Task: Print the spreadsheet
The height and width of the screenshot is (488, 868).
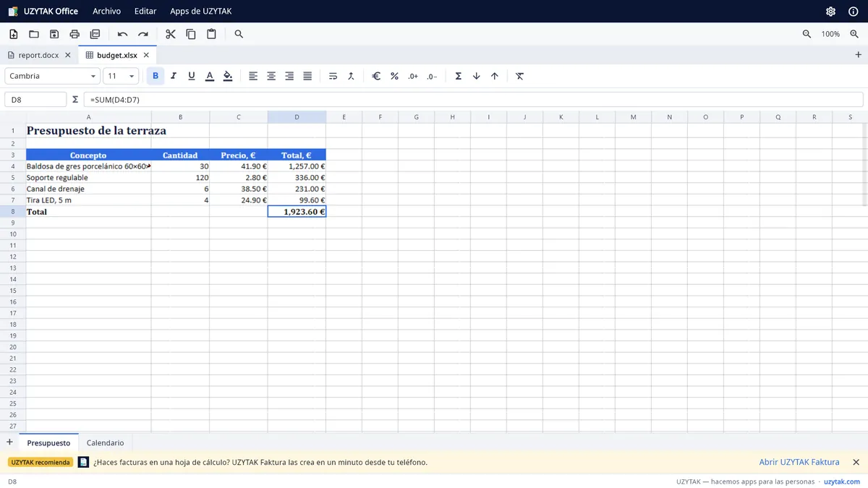Action: click(x=75, y=34)
